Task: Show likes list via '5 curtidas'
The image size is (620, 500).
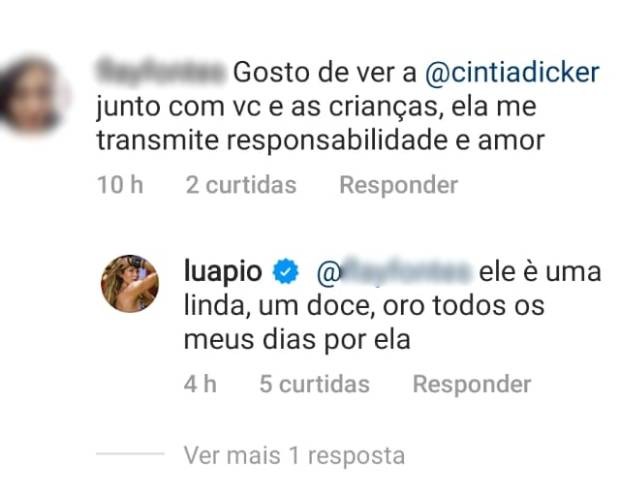Action: click(x=314, y=384)
